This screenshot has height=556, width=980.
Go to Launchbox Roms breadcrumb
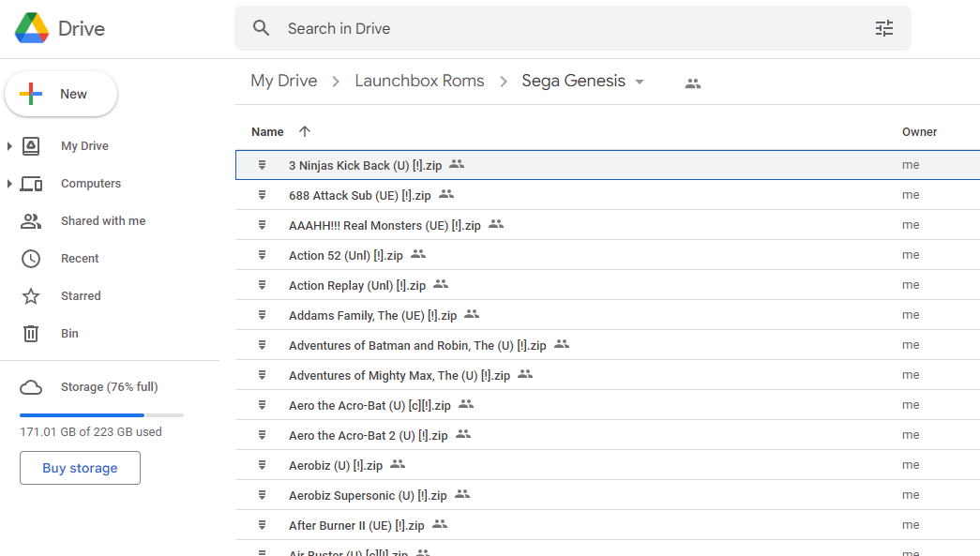point(419,82)
